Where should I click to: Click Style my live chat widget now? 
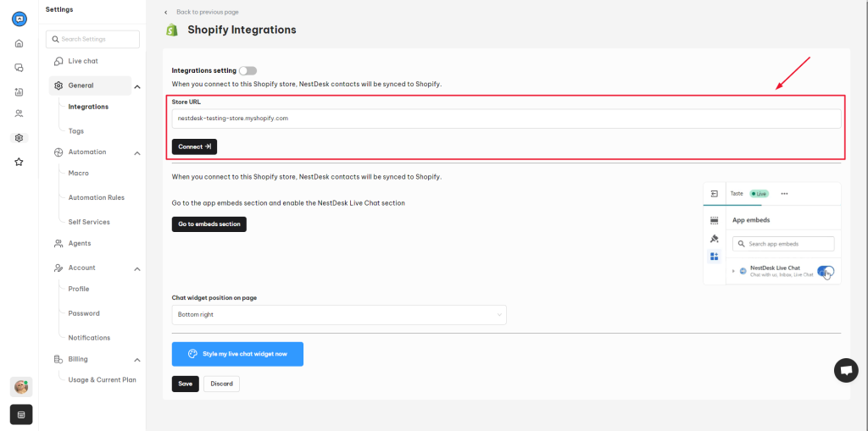click(237, 354)
